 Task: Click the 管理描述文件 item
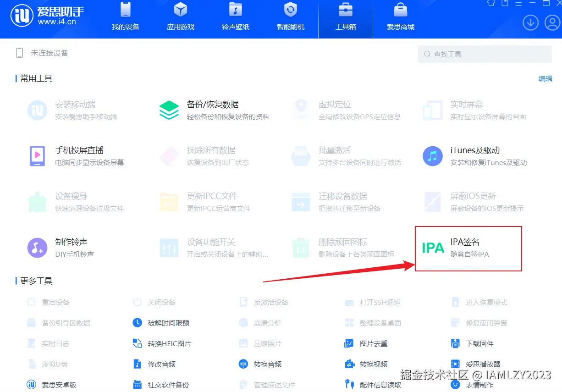coord(267,385)
